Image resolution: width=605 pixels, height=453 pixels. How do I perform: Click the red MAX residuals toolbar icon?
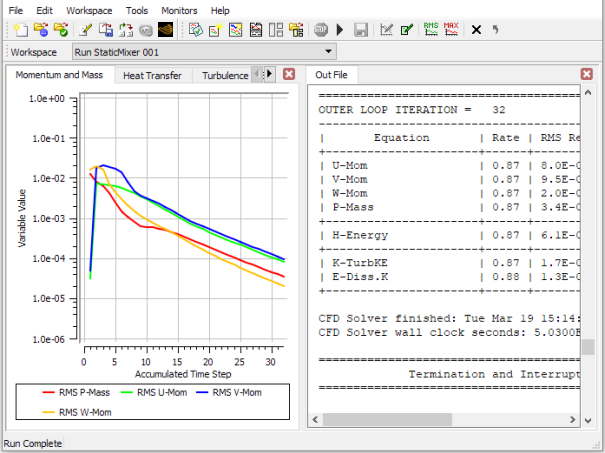click(x=451, y=30)
